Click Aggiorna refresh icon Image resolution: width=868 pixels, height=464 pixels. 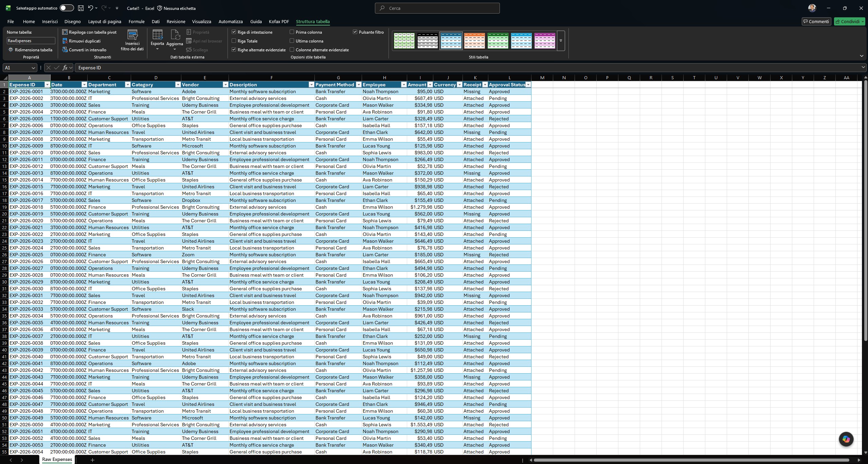click(175, 35)
